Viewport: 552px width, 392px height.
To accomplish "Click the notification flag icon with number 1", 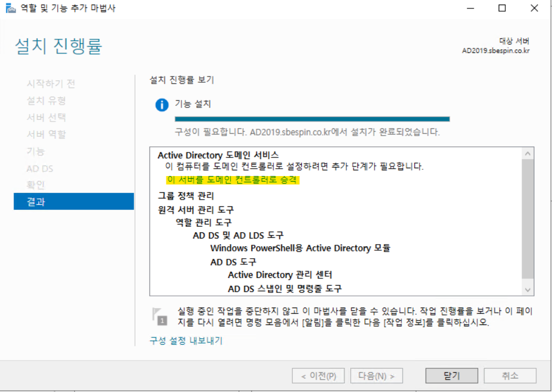I will (x=160, y=316).
